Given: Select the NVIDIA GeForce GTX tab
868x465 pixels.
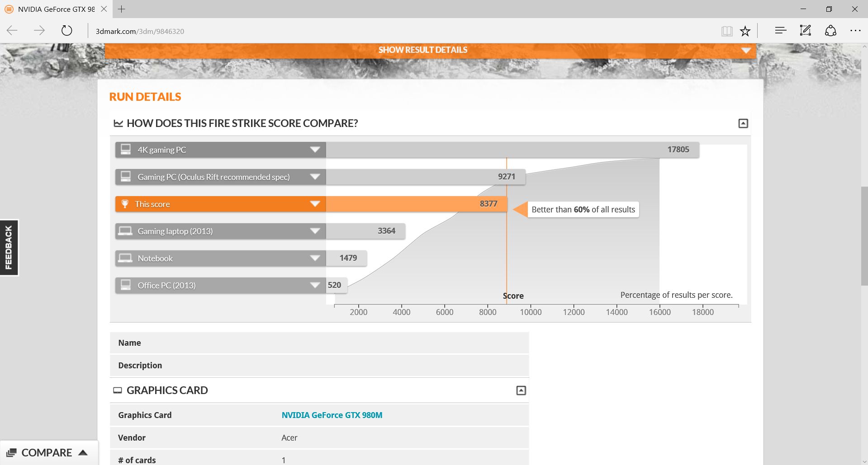Looking at the screenshot, I should point(56,9).
